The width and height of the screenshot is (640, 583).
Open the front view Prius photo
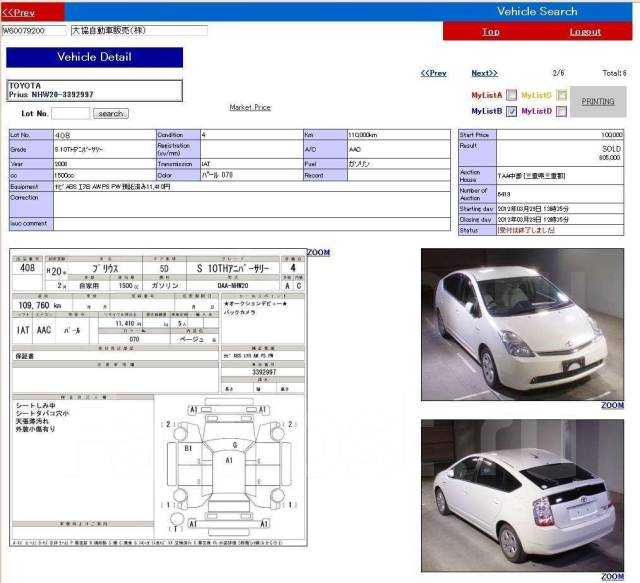coord(522,324)
